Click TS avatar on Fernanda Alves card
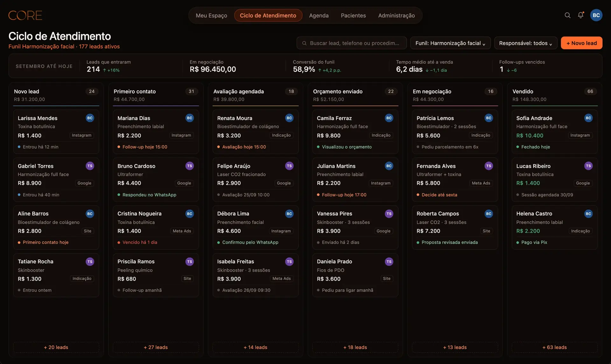611x364 pixels. [x=489, y=166]
